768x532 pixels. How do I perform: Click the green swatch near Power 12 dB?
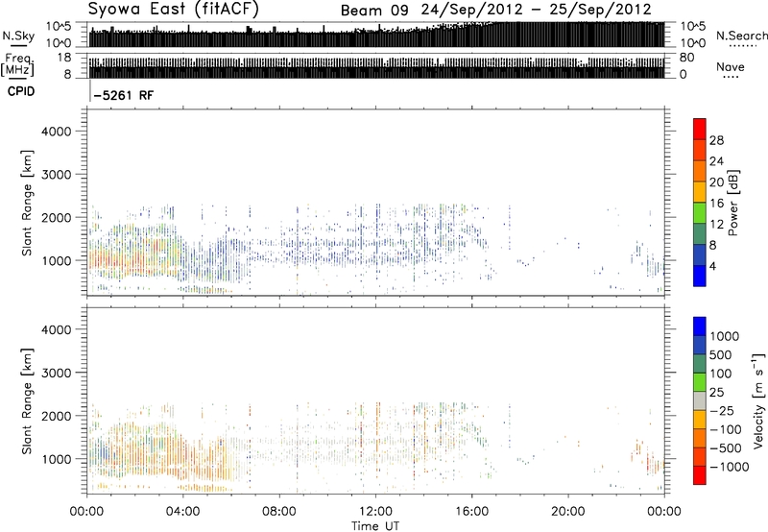(700, 213)
